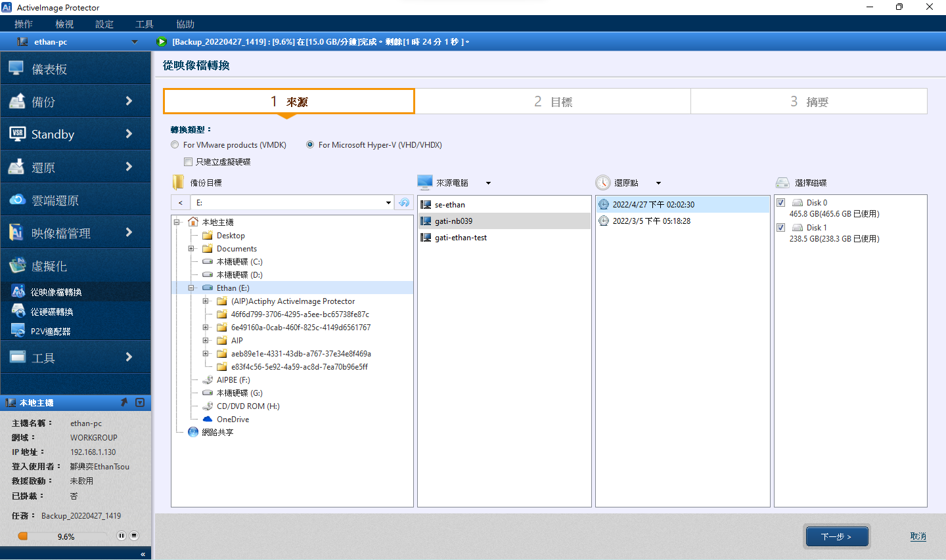
Task: Select the gati-ethan-test source computer
Action: coord(461,238)
